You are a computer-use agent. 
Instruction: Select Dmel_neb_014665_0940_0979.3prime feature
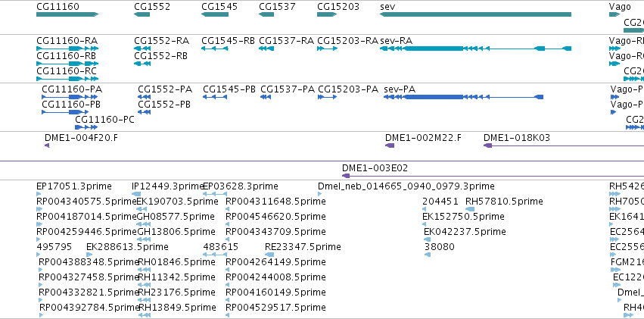click(320, 194)
